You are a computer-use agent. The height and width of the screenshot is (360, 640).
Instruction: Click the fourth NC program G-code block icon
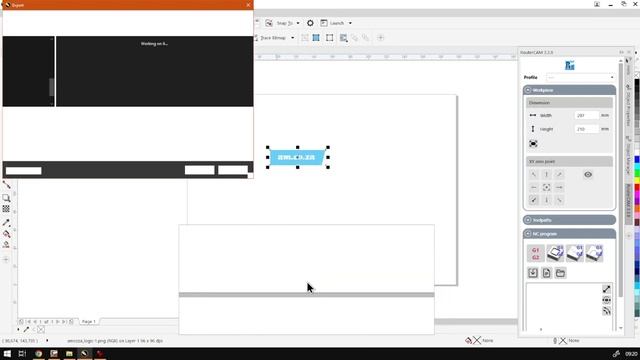pos(594,253)
